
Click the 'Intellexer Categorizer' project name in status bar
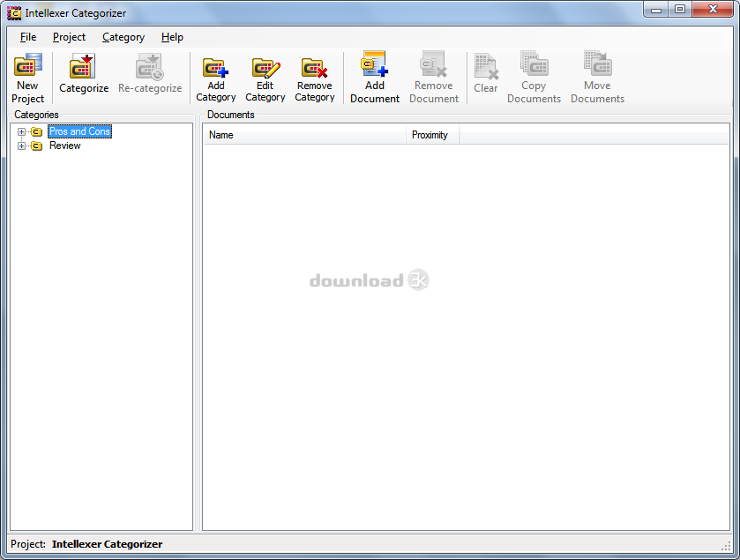pos(107,544)
